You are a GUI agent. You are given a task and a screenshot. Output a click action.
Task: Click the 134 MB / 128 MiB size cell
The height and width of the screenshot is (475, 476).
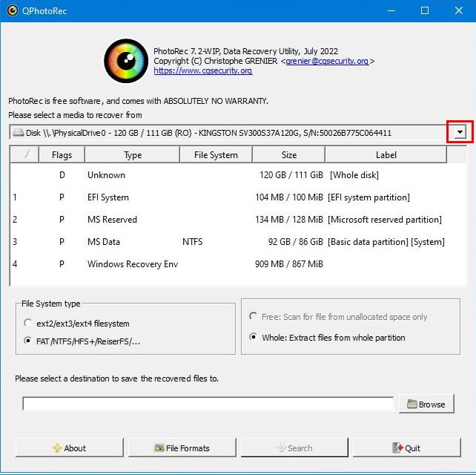[x=288, y=220]
